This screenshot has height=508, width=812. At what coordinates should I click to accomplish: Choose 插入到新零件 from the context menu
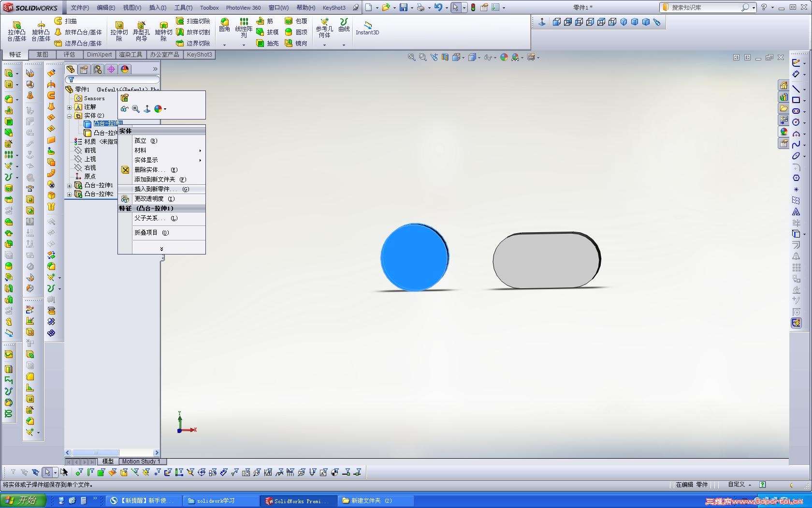[162, 189]
